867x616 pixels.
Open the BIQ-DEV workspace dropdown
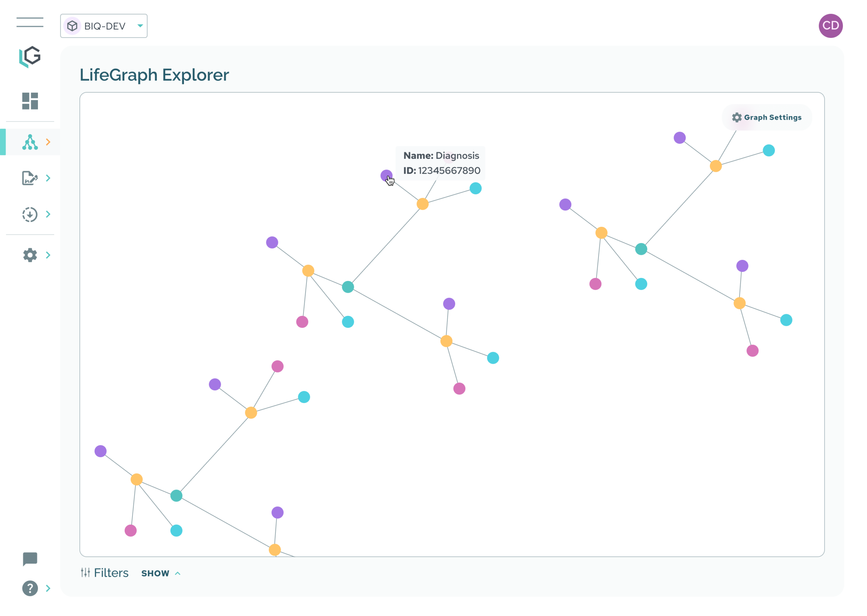pos(103,25)
